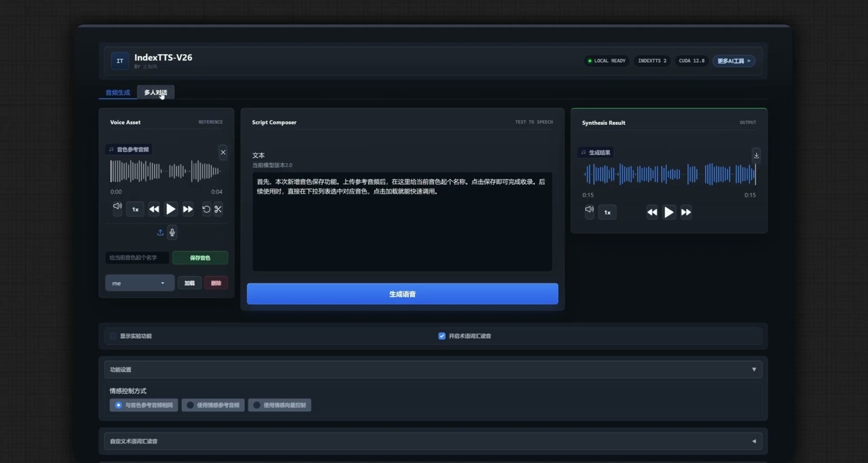868x463 pixels.
Task: Click the IndexTTS-V26 title
Action: coord(163,57)
